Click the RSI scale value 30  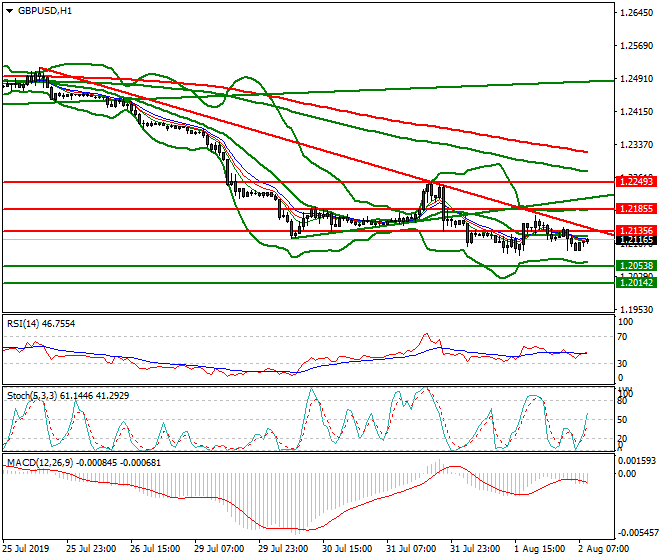(x=623, y=363)
